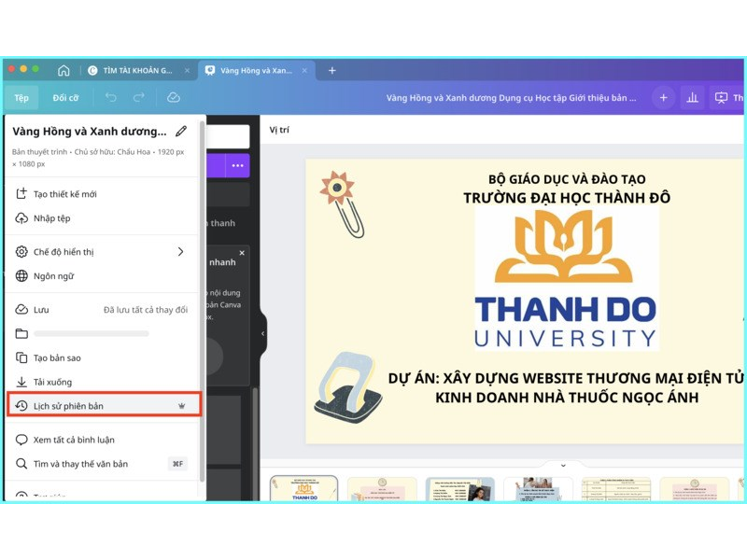Select the first slide thumbnail
The height and width of the screenshot is (560, 747).
[303, 489]
